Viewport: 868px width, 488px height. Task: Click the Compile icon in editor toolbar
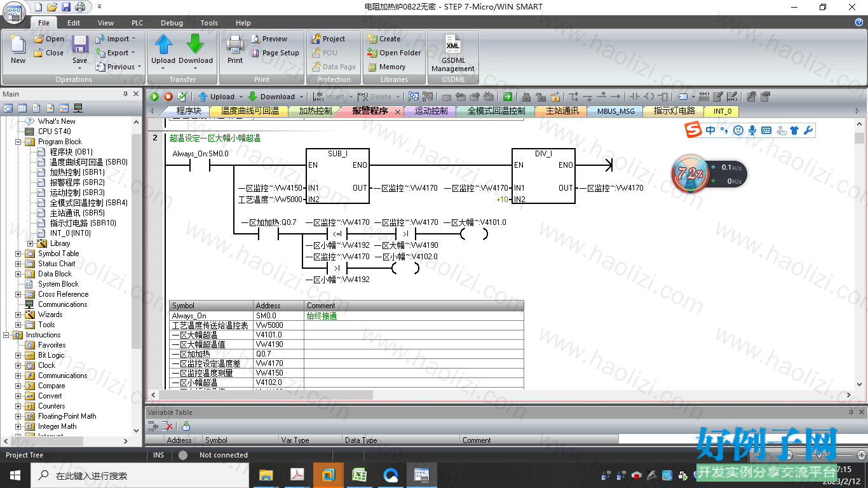tap(182, 97)
